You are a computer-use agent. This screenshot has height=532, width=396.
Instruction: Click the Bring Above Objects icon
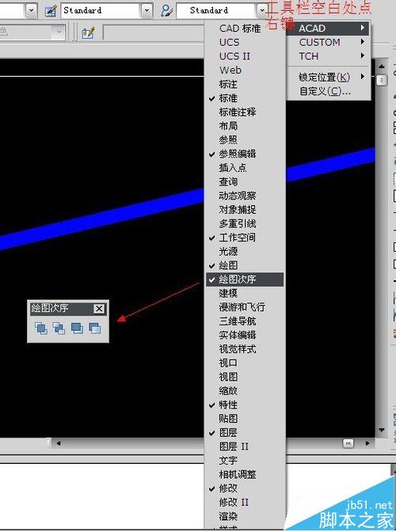tap(77, 328)
